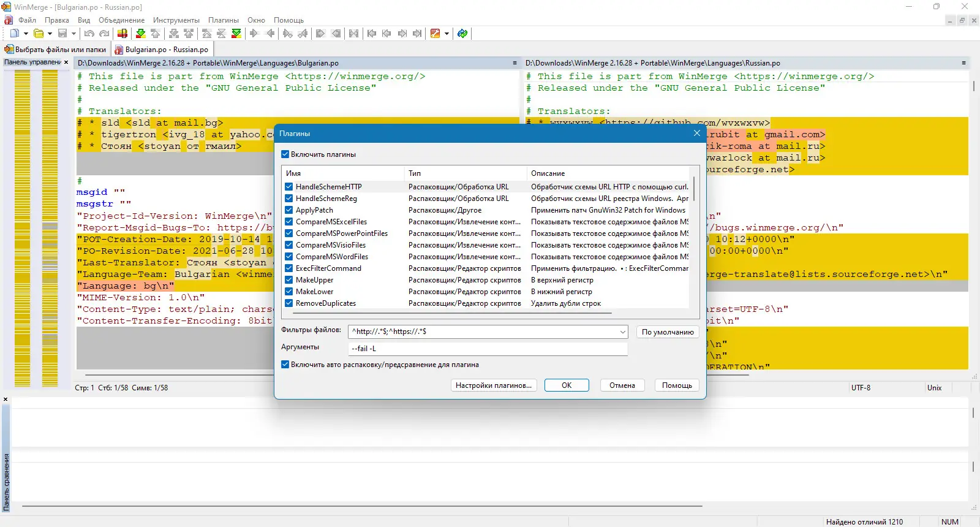This screenshot has height=527, width=980.
Task: Focus the Аргументы input field
Action: [488, 349]
